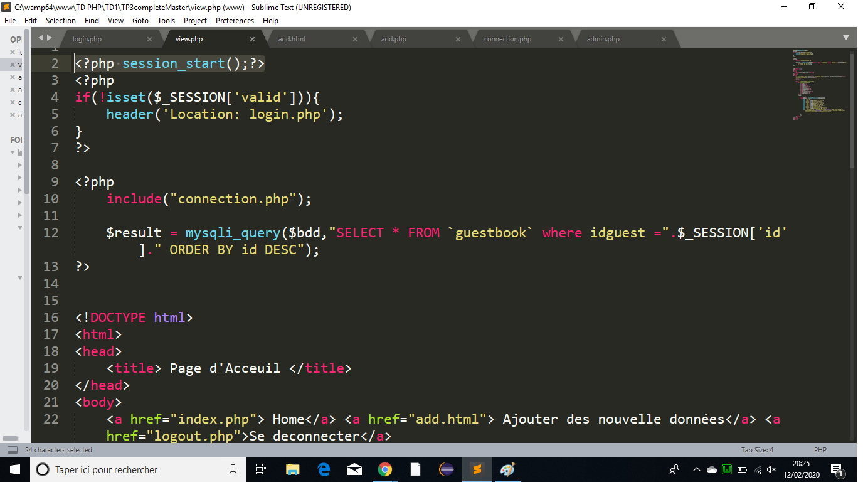
Task: Open File Explorer from the taskbar
Action: pos(292,469)
